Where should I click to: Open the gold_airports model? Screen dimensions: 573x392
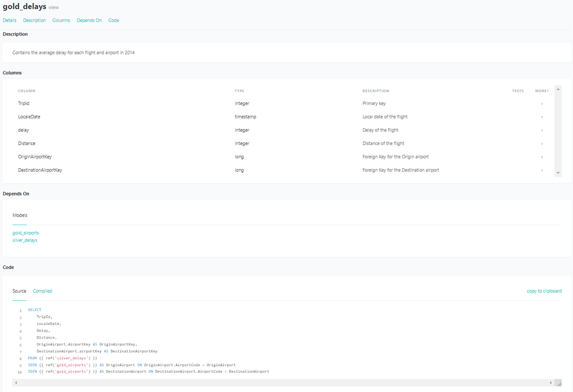pos(26,233)
